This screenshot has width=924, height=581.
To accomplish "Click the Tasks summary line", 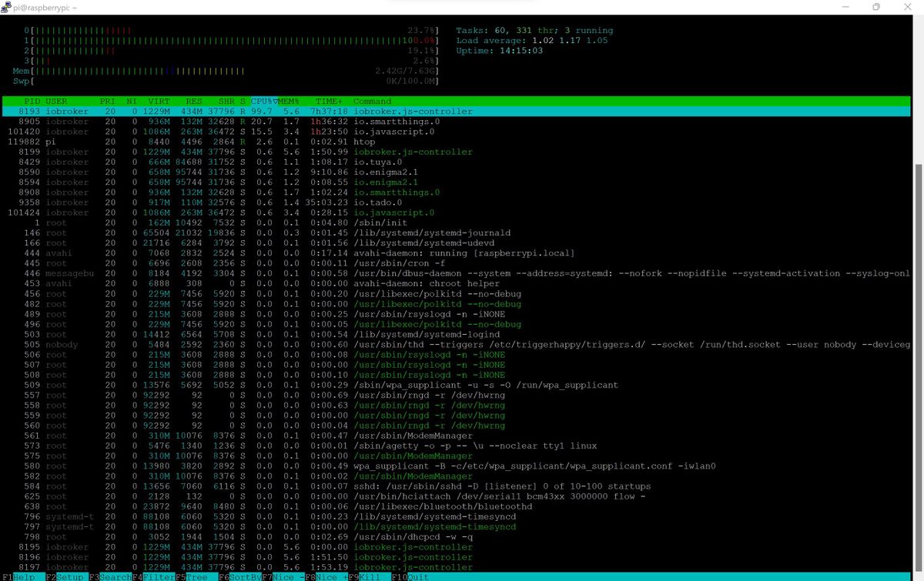I will (x=534, y=31).
